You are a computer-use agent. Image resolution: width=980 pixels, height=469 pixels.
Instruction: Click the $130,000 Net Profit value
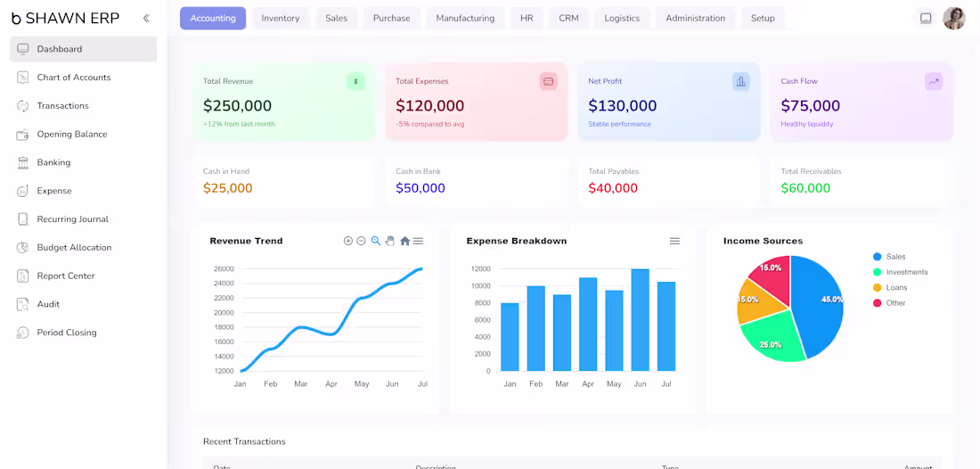tap(623, 106)
